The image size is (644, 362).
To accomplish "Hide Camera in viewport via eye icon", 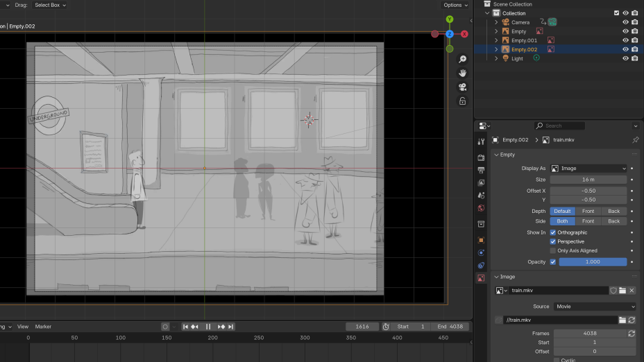I will 625,22.
